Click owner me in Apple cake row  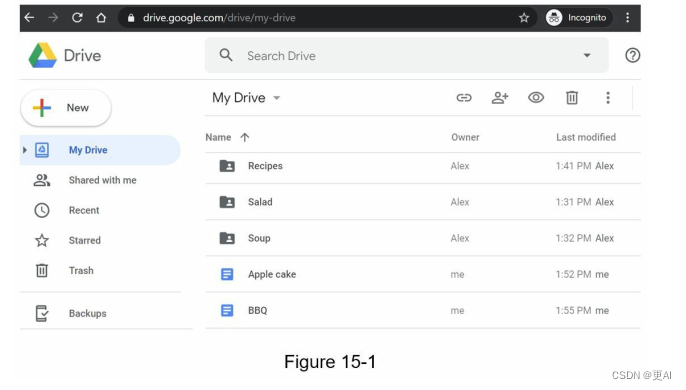click(x=457, y=274)
